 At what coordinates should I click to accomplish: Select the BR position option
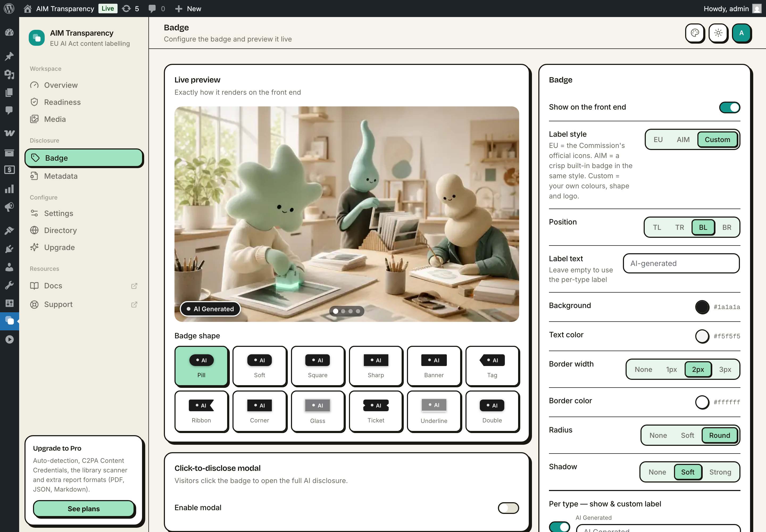tap(727, 227)
